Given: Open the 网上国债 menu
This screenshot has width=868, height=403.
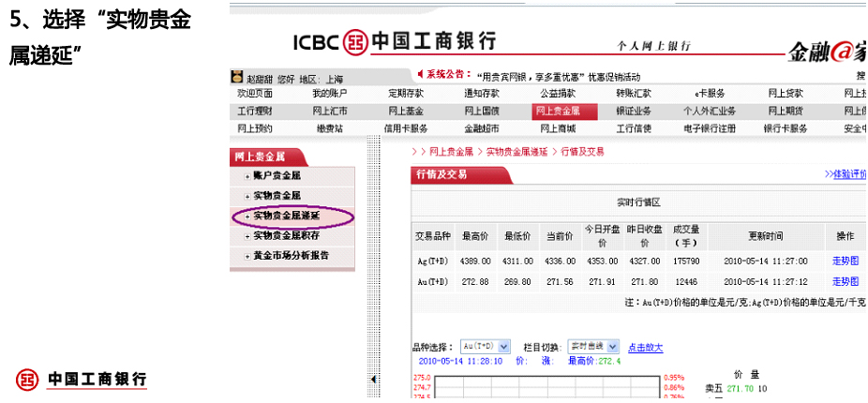Looking at the screenshot, I should click(482, 112).
